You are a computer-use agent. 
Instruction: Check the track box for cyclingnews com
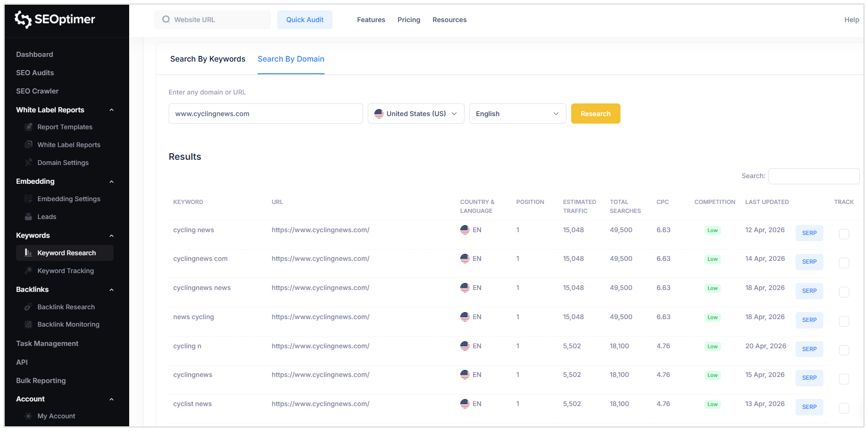[x=844, y=263]
